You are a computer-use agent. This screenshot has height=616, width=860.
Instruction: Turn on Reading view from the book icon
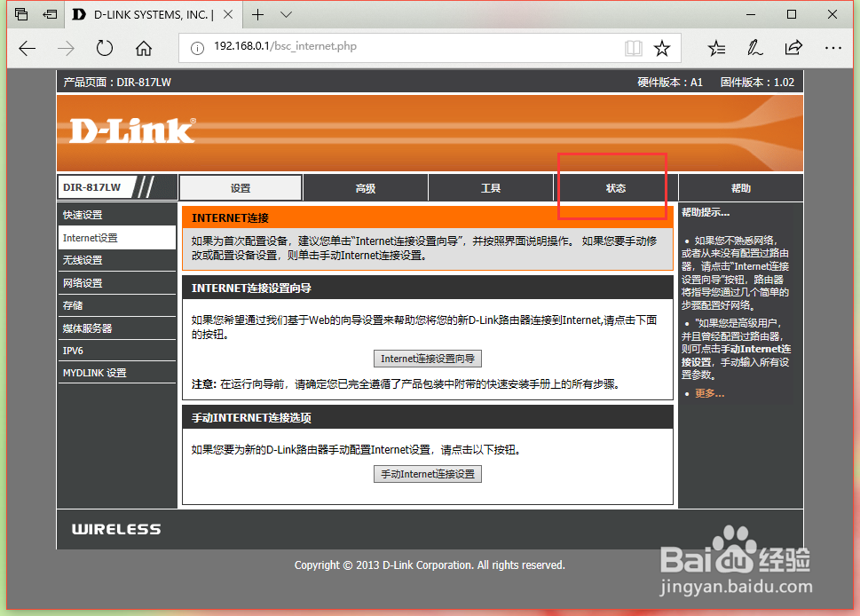tap(634, 48)
